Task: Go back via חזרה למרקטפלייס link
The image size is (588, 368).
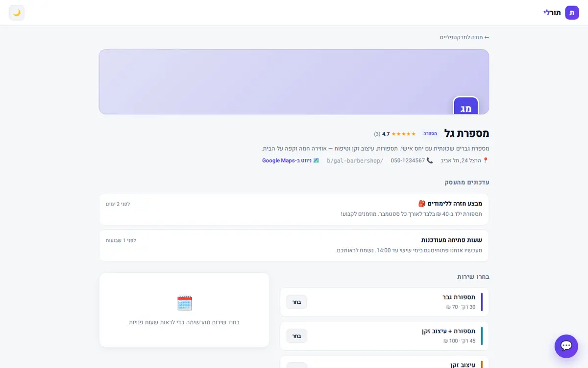Action: pos(465,37)
